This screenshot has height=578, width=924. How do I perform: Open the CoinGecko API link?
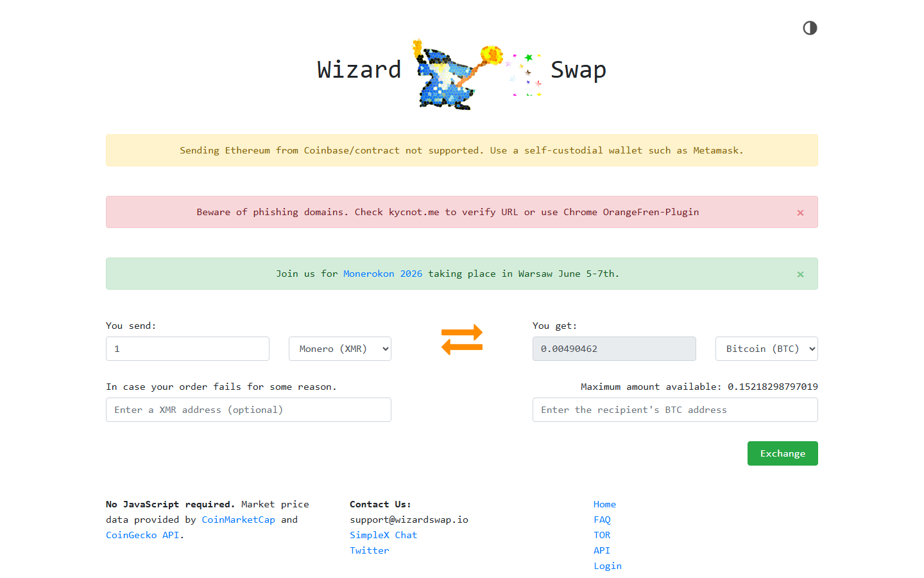[142, 535]
